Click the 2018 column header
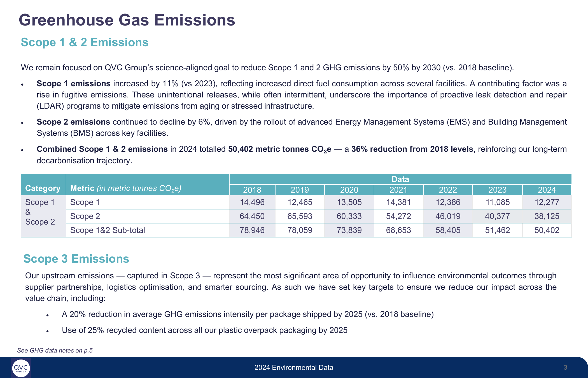Image resolution: width=588 pixels, height=378 pixels. point(252,190)
